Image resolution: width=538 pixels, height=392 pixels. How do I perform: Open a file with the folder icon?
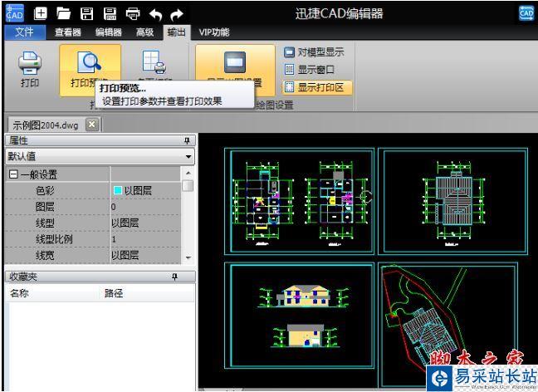(63, 14)
